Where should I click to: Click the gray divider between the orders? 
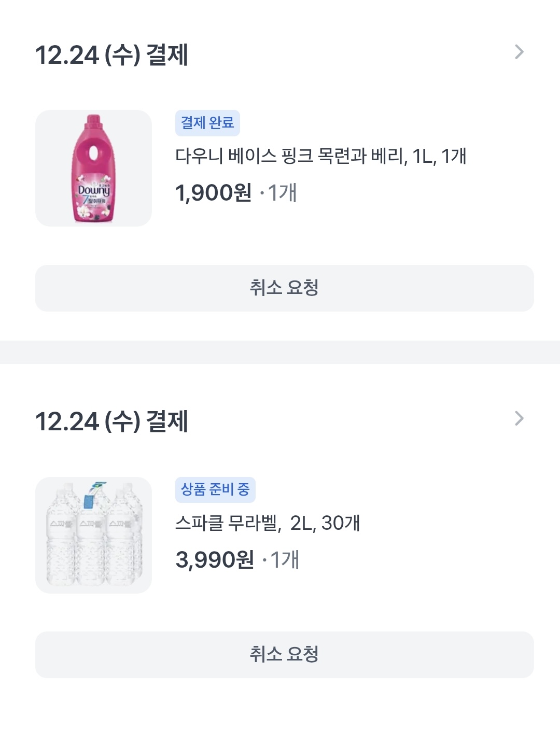coord(280,352)
